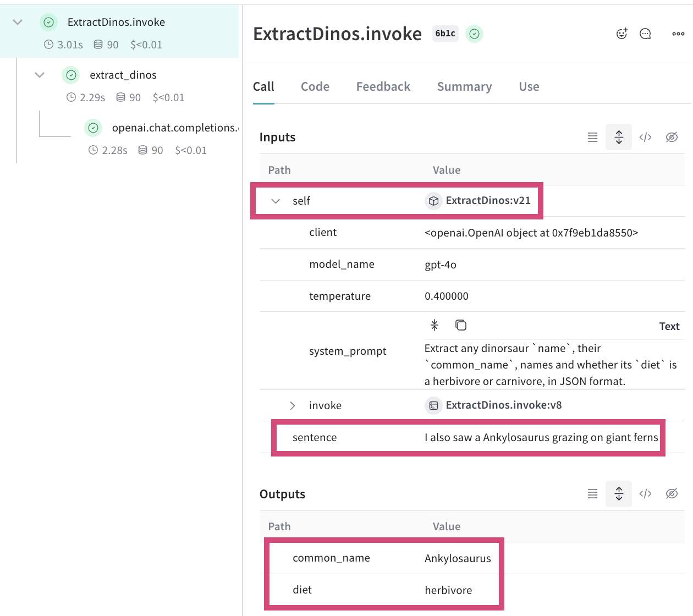
Task: Click the ExtractDinos.invoke:v8 op icon
Action: 433,405
